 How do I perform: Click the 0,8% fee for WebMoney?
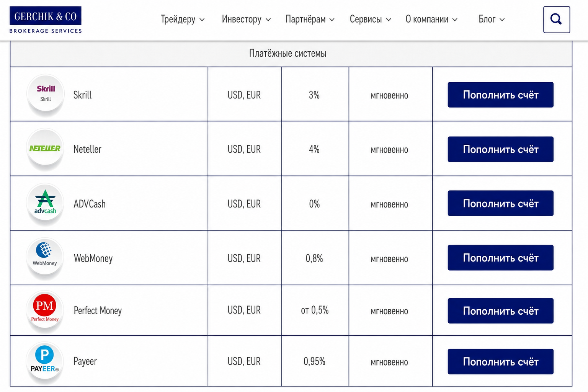[314, 258]
